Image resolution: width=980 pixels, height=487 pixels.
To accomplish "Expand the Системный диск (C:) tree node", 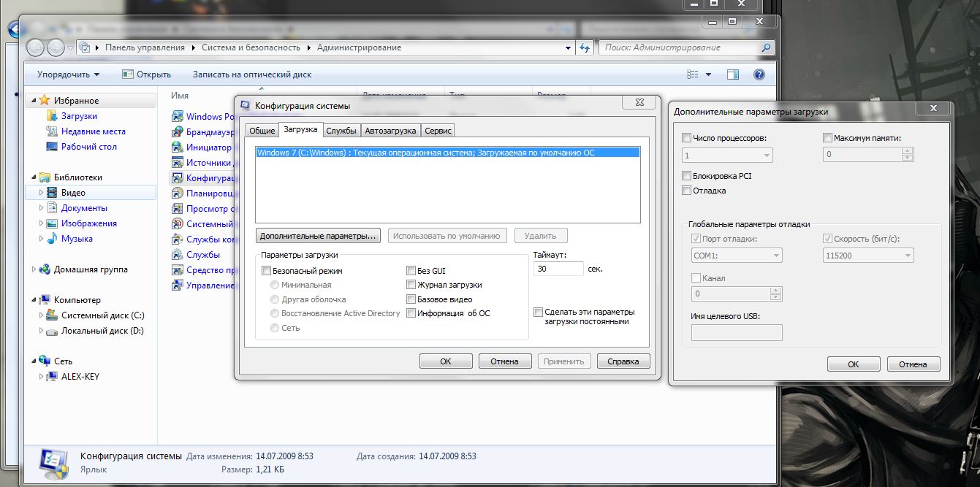I will [x=40, y=315].
